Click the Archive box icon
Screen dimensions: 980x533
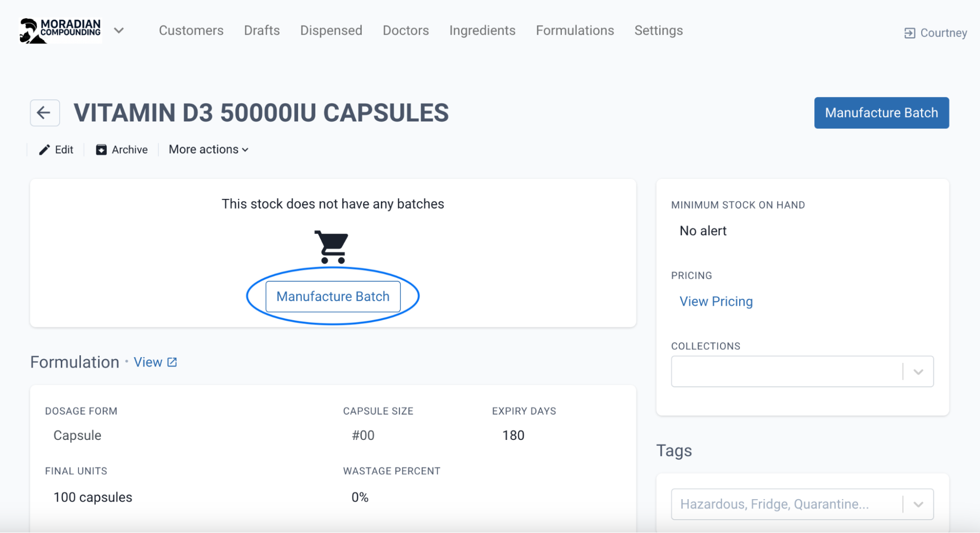click(x=101, y=149)
